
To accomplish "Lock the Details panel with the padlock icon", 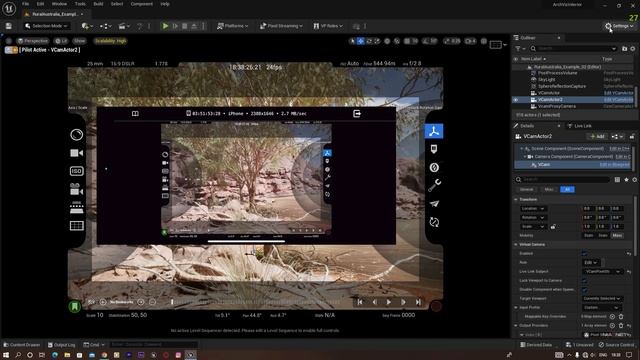I will click(x=632, y=136).
